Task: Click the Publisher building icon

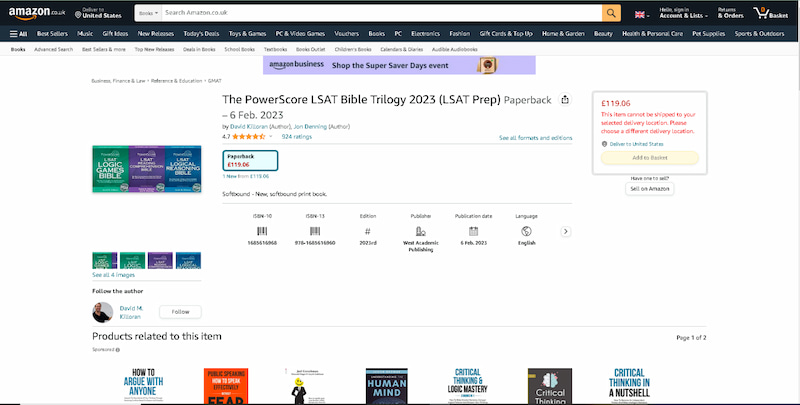Action: coord(420,231)
